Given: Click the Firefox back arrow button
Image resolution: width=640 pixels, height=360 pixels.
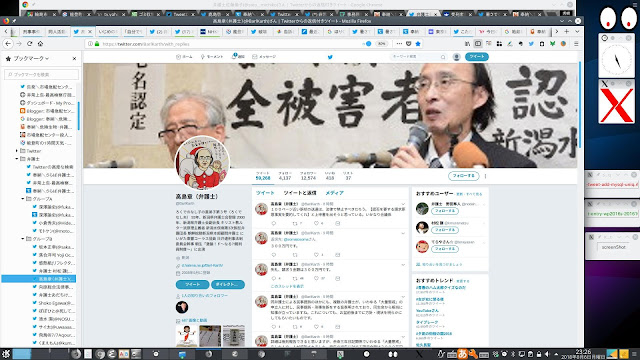Looking at the screenshot, I should tap(8, 44).
